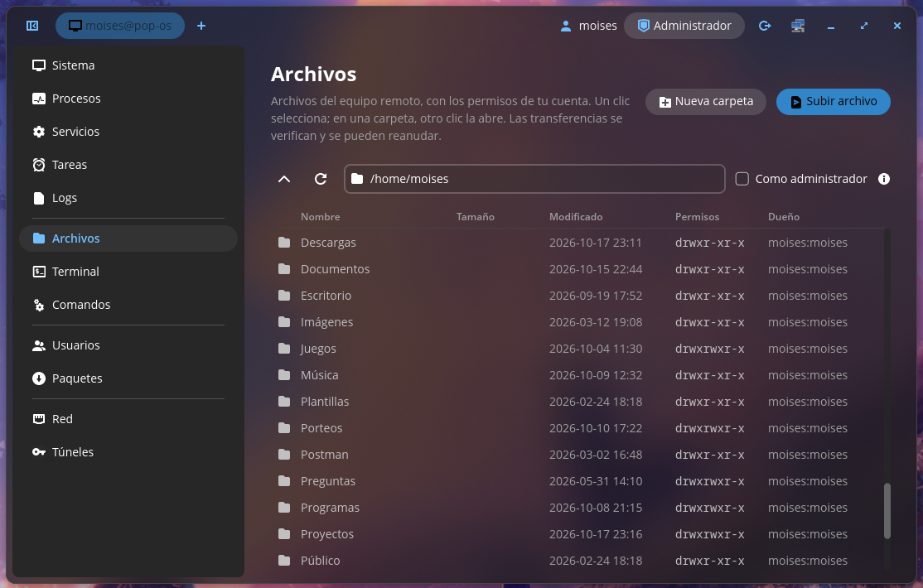Image resolution: width=923 pixels, height=588 pixels.
Task: Click the folder icon of Proyectos row
Action: point(284,534)
